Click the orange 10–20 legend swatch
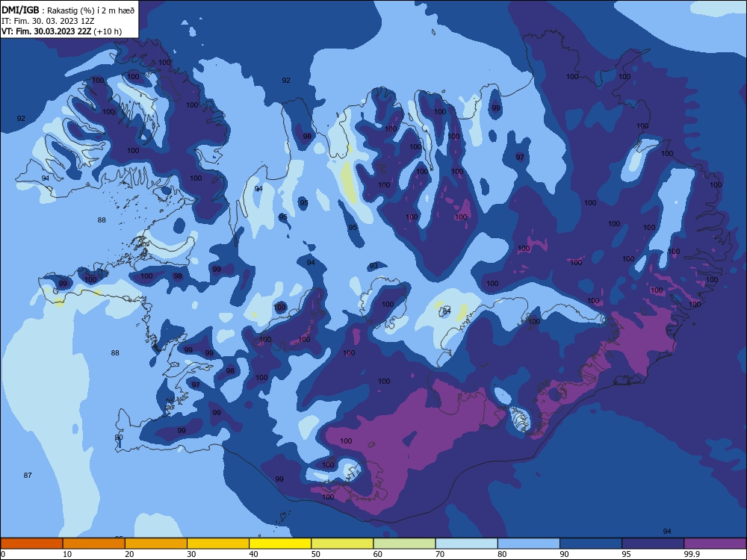The height and width of the screenshot is (560, 747). (94, 544)
